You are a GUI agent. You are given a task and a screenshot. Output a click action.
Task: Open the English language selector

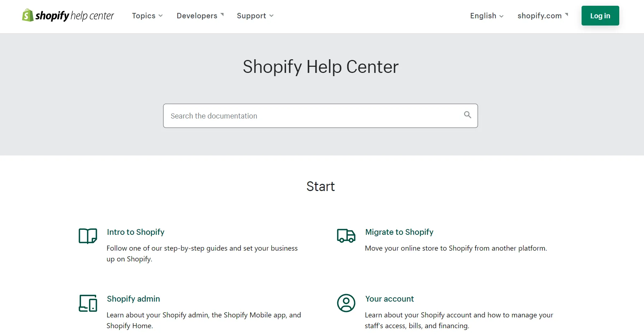pyautogui.click(x=487, y=16)
